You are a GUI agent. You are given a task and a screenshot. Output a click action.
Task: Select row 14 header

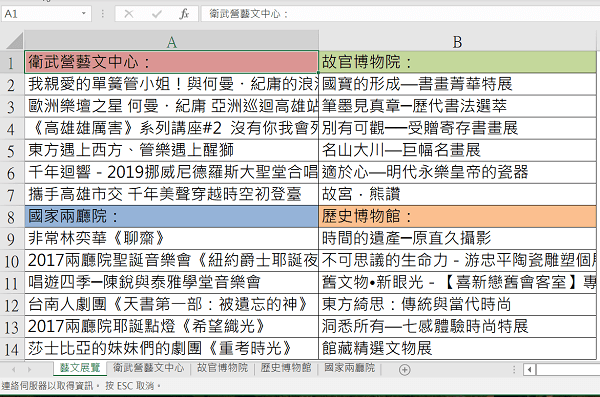click(x=12, y=349)
